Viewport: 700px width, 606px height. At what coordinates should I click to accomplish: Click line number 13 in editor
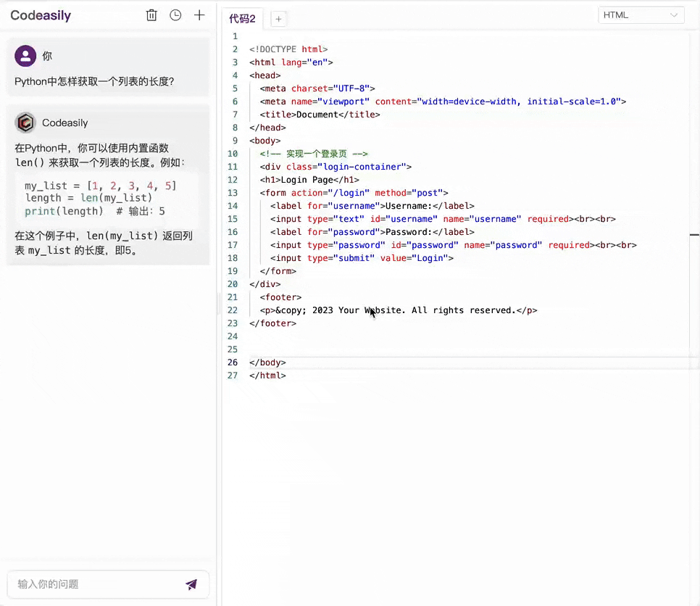click(232, 193)
